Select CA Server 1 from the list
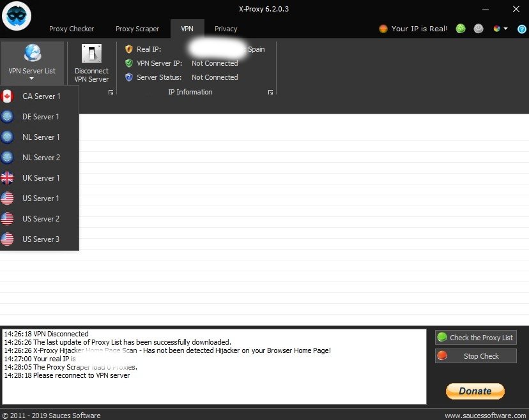This screenshot has width=529, height=420. pyautogui.click(x=40, y=96)
